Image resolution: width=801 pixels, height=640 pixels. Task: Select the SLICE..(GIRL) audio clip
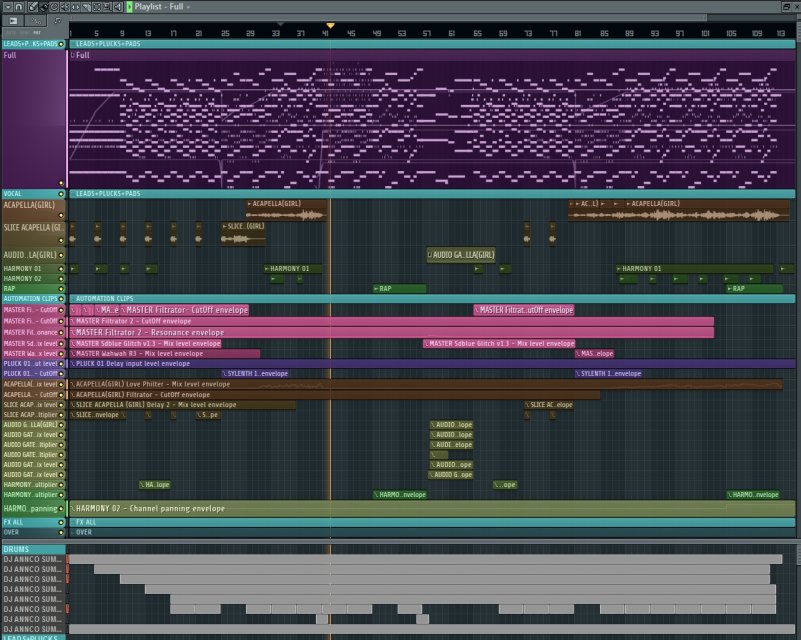pyautogui.click(x=243, y=232)
